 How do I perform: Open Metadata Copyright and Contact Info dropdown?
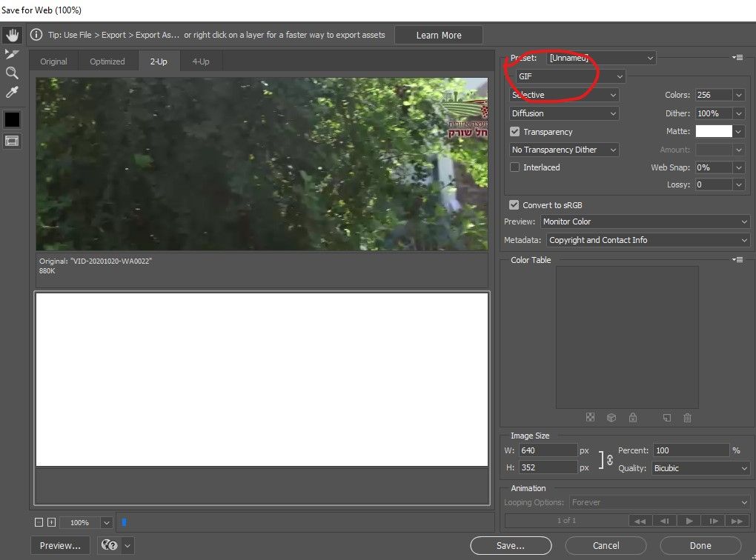[x=648, y=240]
